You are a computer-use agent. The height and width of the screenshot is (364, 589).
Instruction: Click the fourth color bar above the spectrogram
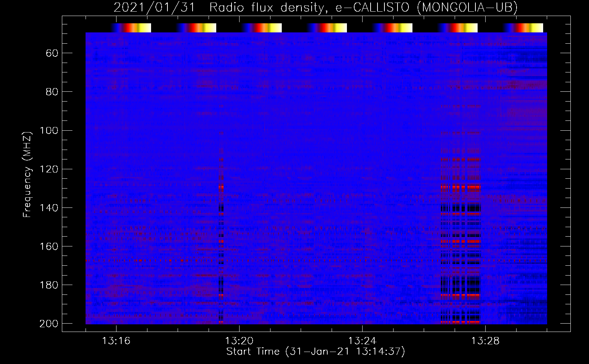(x=327, y=28)
